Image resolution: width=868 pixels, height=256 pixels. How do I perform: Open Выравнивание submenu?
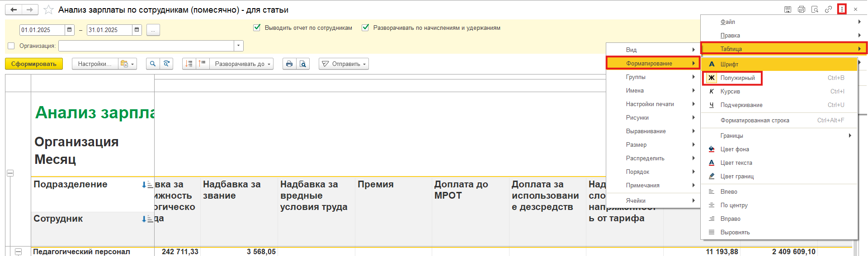tap(653, 131)
